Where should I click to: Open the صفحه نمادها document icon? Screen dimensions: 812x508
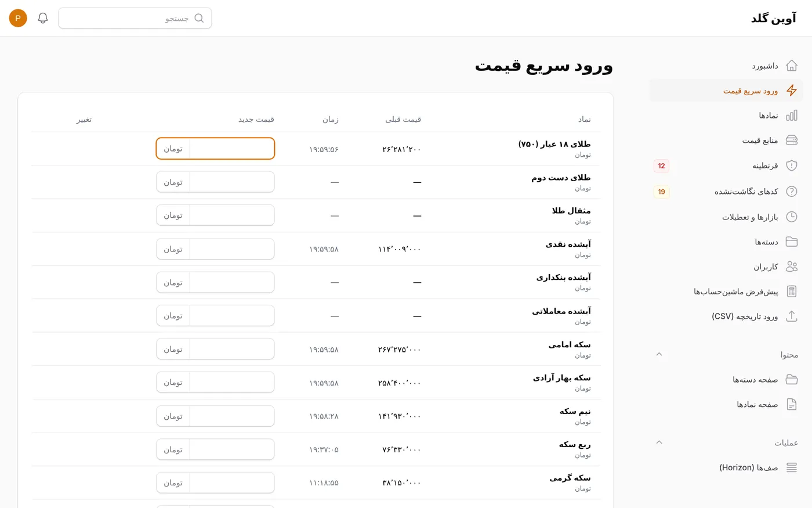pyautogui.click(x=791, y=405)
